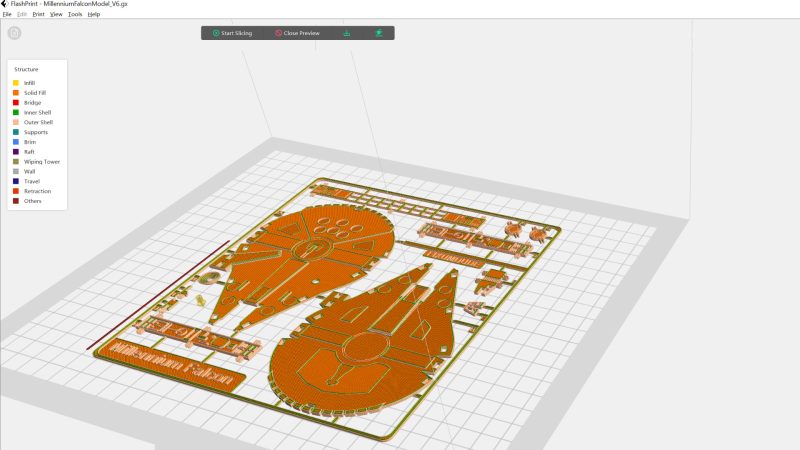
Task: Click the 'Solid Fill' legend label
Action: coord(35,93)
